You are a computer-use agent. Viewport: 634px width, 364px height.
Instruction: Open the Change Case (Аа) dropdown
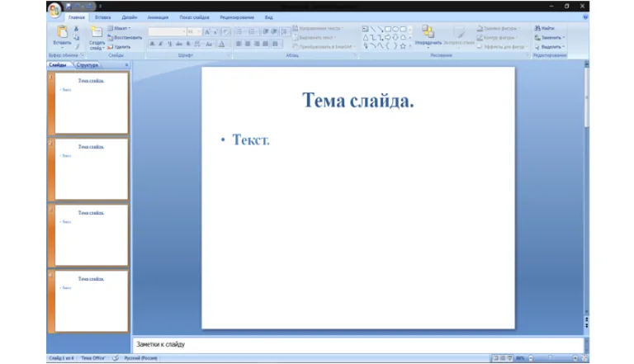(x=209, y=44)
